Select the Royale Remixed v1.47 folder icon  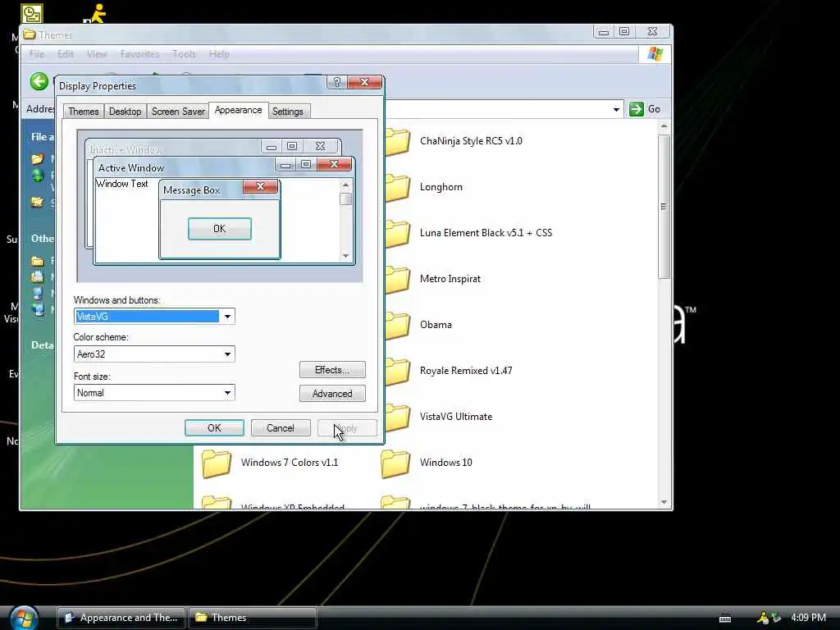(398, 372)
